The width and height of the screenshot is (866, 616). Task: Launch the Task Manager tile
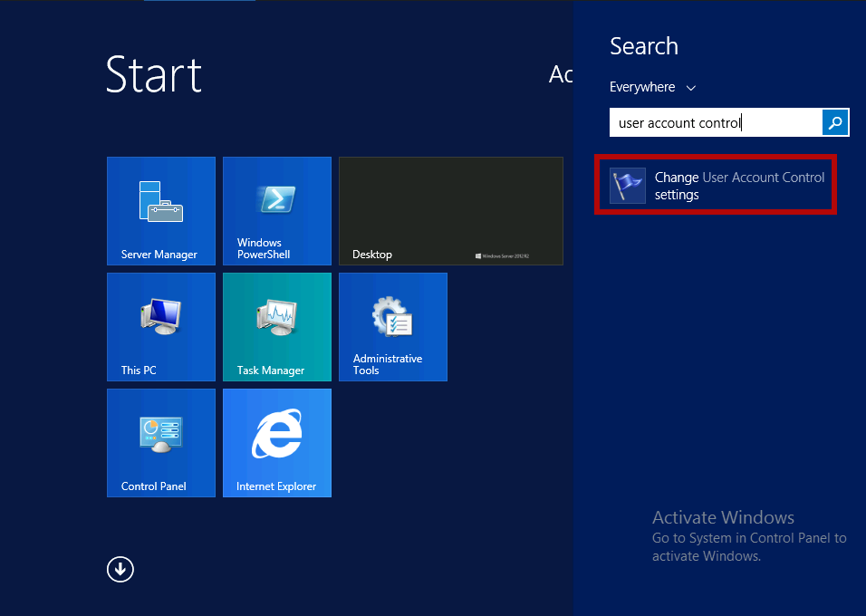click(276, 327)
